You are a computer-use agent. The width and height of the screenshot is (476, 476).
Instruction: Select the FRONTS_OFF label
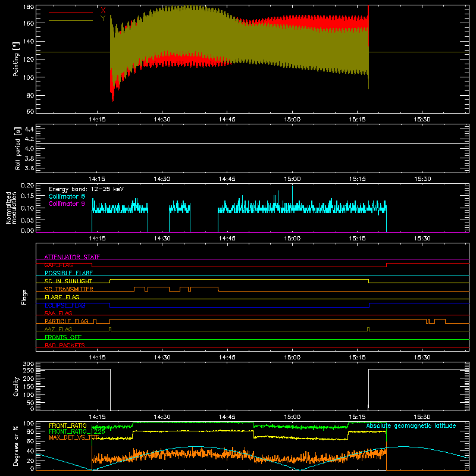click(x=63, y=337)
